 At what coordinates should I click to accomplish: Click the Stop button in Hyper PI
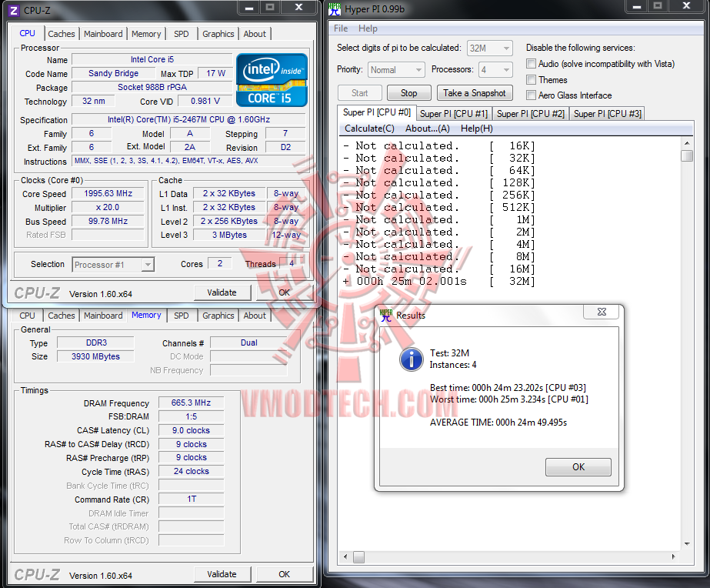[x=409, y=93]
